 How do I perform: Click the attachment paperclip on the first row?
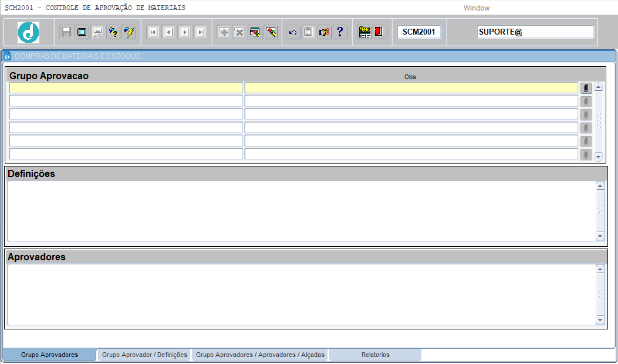click(x=586, y=88)
